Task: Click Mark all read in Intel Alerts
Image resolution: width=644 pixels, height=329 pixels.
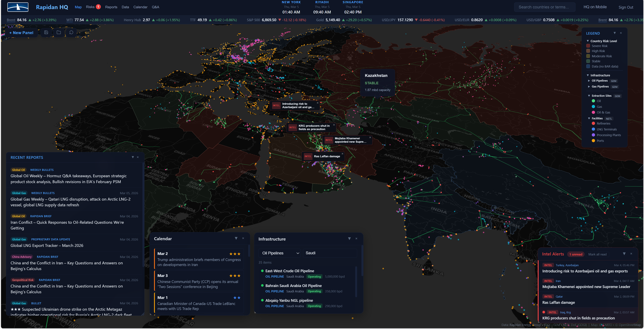Action: tap(597, 254)
